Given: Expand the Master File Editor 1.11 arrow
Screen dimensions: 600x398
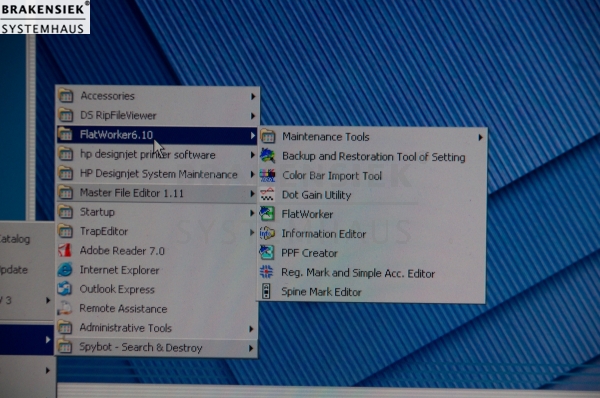Looking at the screenshot, I should [252, 194].
